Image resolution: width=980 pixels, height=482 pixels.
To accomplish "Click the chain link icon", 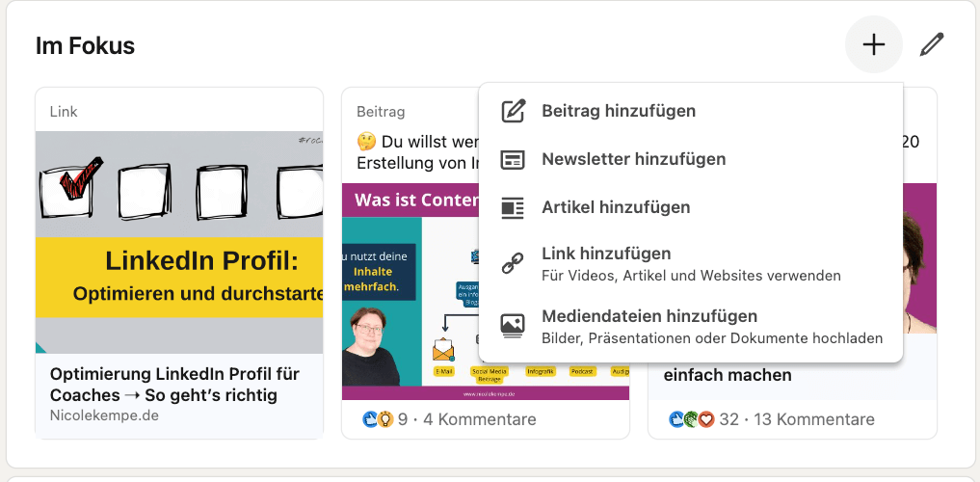I will (x=514, y=263).
